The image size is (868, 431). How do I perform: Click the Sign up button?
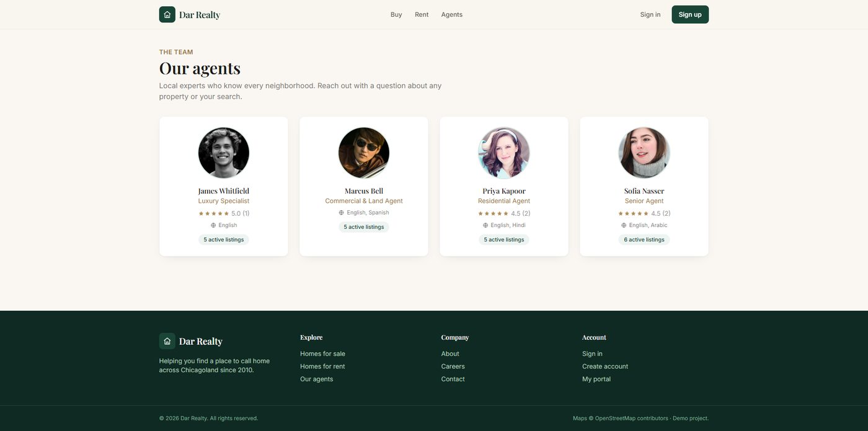point(690,14)
